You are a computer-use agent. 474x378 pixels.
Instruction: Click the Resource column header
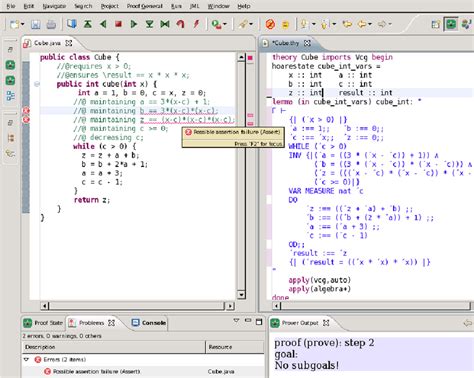tap(235, 347)
